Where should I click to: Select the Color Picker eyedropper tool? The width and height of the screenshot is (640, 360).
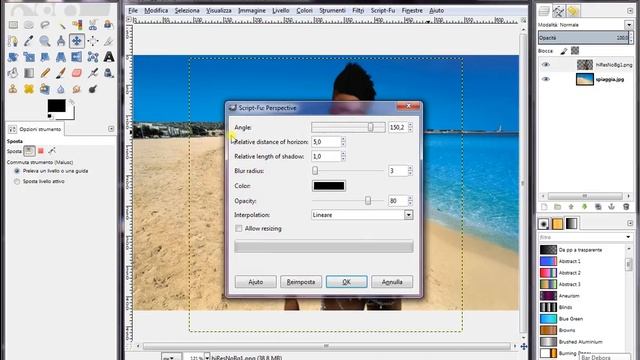pos(29,41)
